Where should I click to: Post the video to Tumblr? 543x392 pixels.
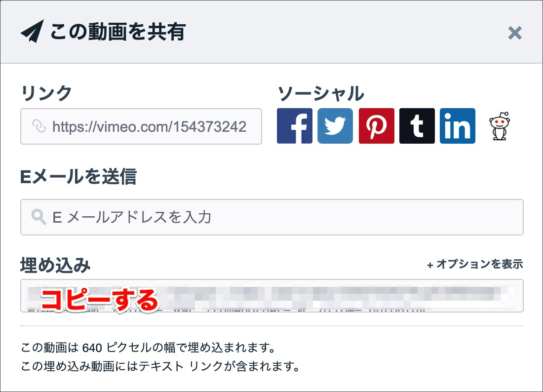click(x=417, y=126)
